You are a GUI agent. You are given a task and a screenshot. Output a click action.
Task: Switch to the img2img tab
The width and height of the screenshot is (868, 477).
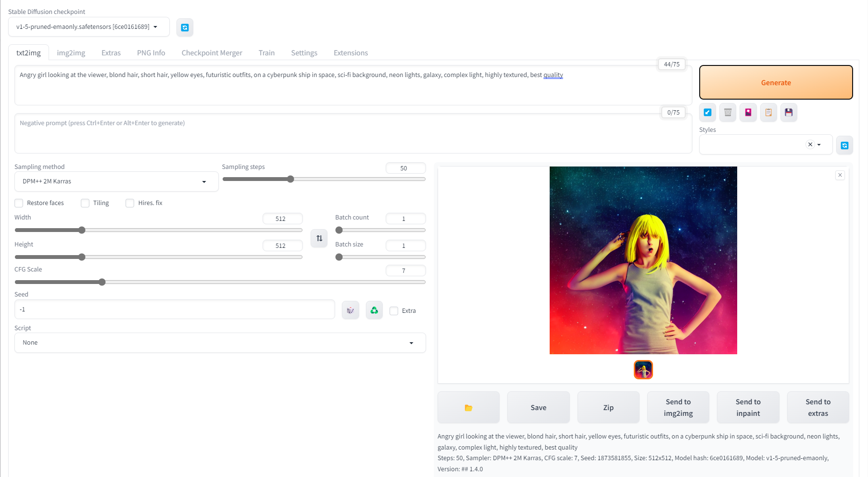(71, 53)
